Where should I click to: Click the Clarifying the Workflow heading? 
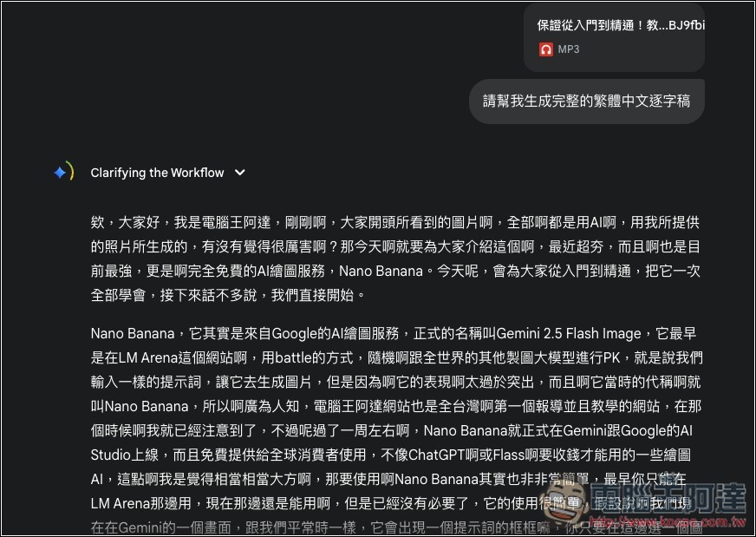coord(157,173)
